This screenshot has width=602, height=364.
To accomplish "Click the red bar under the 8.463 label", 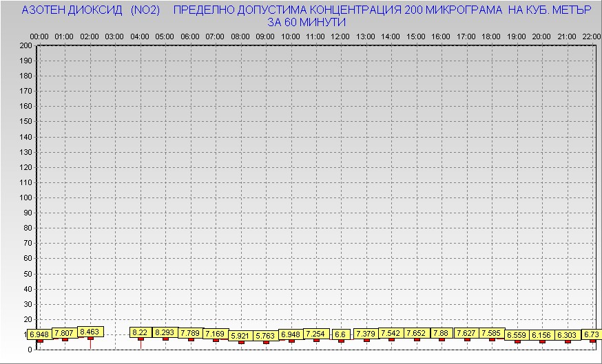I will click(x=90, y=343).
